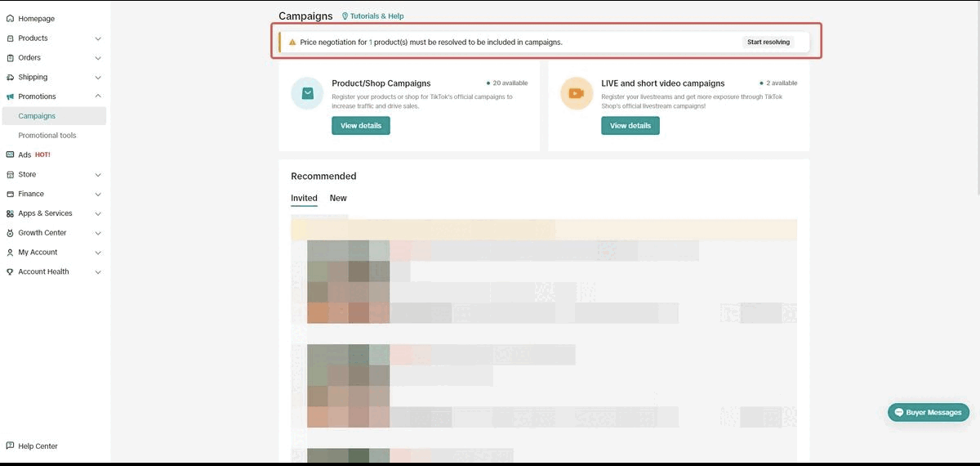
Task: Click the Growth Center medal icon
Action: [x=10, y=233]
